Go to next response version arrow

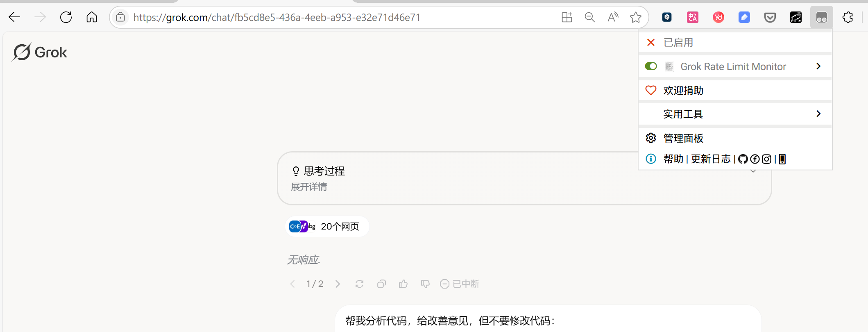[338, 284]
